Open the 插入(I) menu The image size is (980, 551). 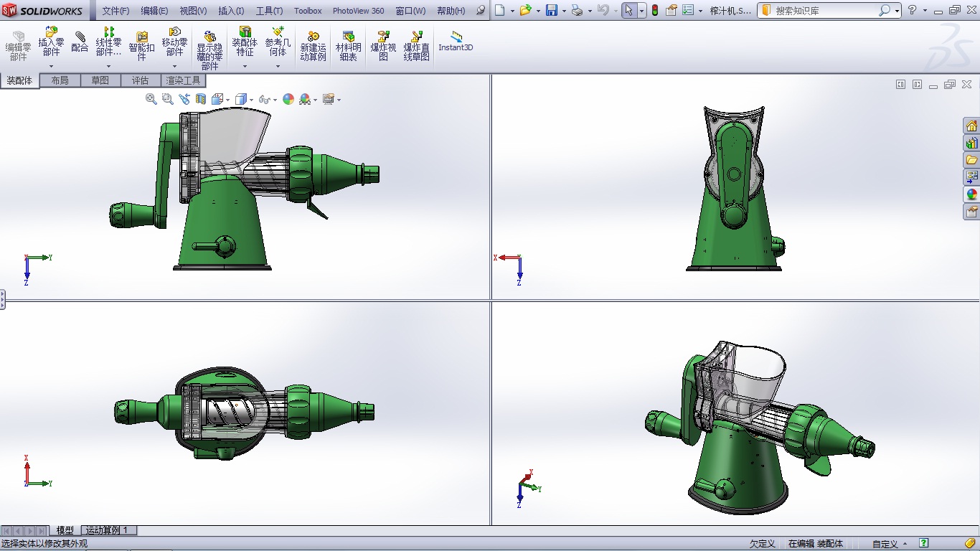coord(231,11)
